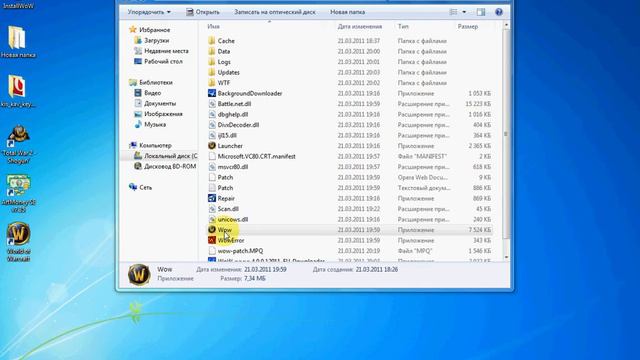Select the unicows.dll file name
The width and height of the screenshot is (640, 360).
click(x=233, y=219)
